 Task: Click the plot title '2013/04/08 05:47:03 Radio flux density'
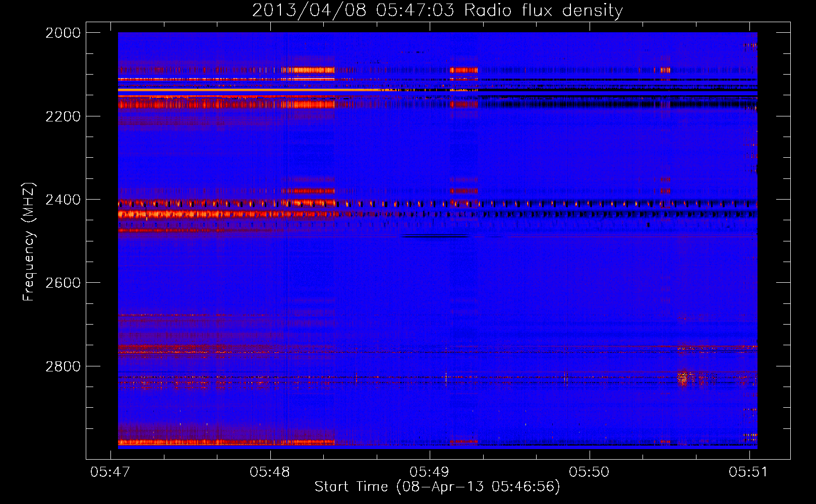tap(437, 11)
